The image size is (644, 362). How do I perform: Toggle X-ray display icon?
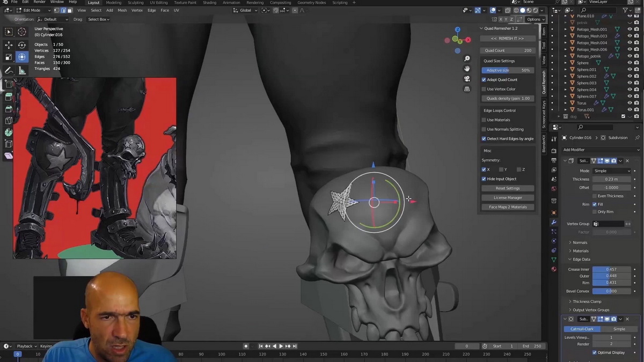point(508,10)
